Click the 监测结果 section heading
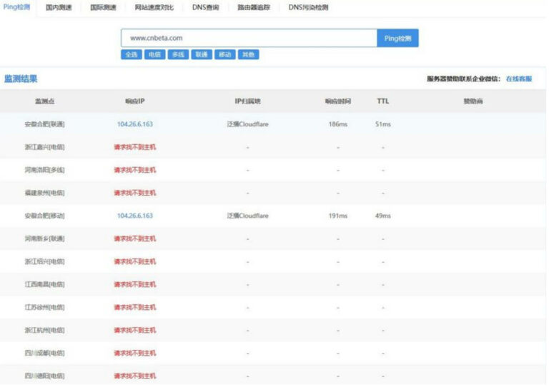The height and width of the screenshot is (392, 549). (21, 79)
